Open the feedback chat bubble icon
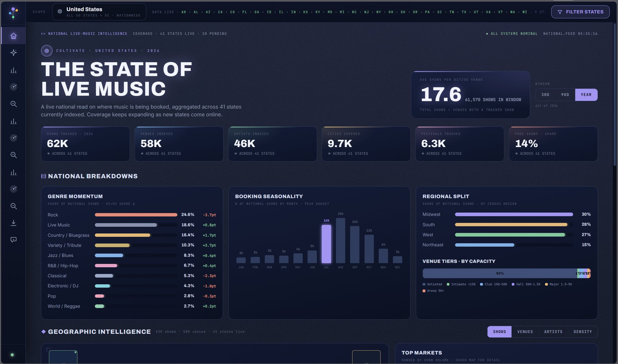The width and height of the screenshot is (618, 364). (13, 240)
